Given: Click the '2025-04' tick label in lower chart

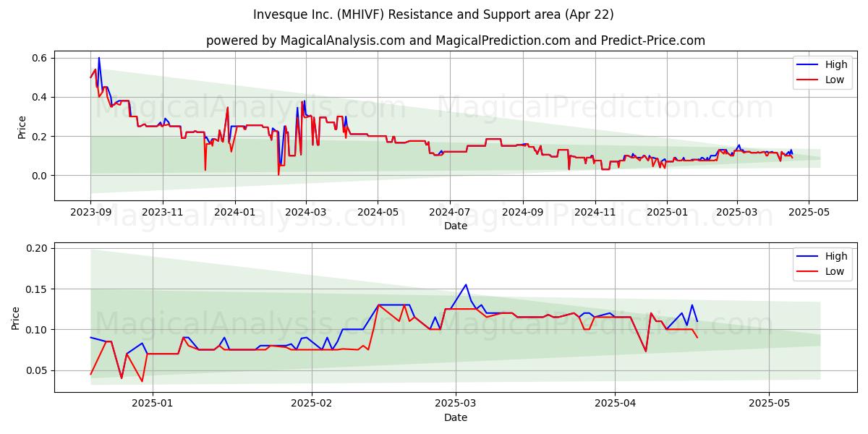Looking at the screenshot, I should [615, 404].
